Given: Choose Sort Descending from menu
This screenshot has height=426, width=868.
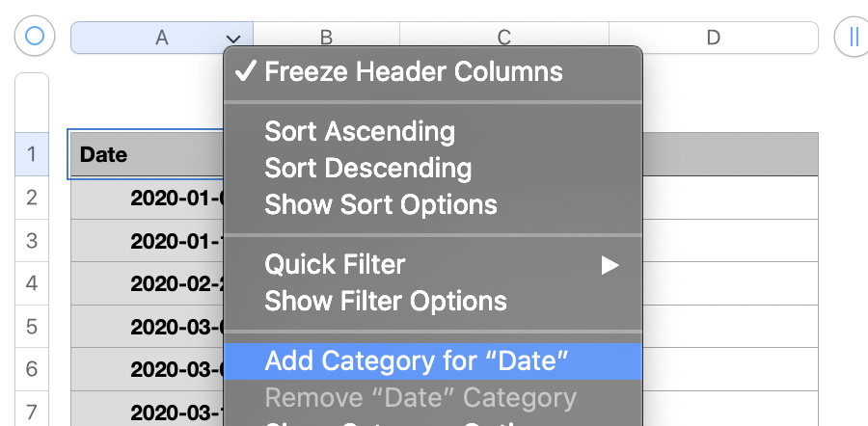Looking at the screenshot, I should [x=367, y=168].
